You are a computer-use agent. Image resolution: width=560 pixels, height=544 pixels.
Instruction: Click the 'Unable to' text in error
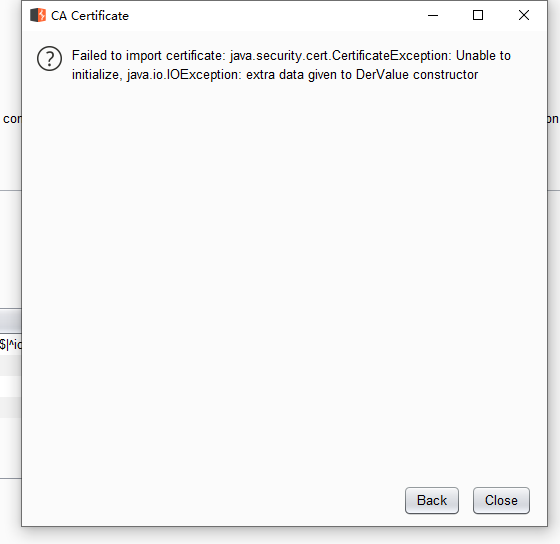coord(484,56)
